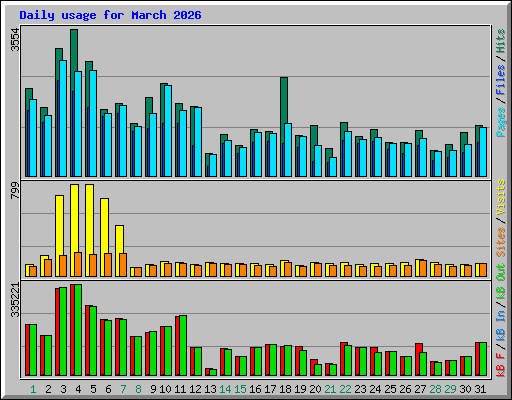Screen dimensions: 512x400
Task: Click day 27 on the x-axis
Action: [420, 389]
